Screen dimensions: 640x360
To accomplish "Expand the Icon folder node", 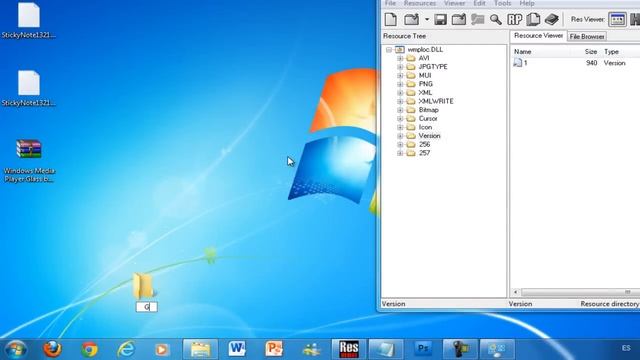I will [x=400, y=127].
